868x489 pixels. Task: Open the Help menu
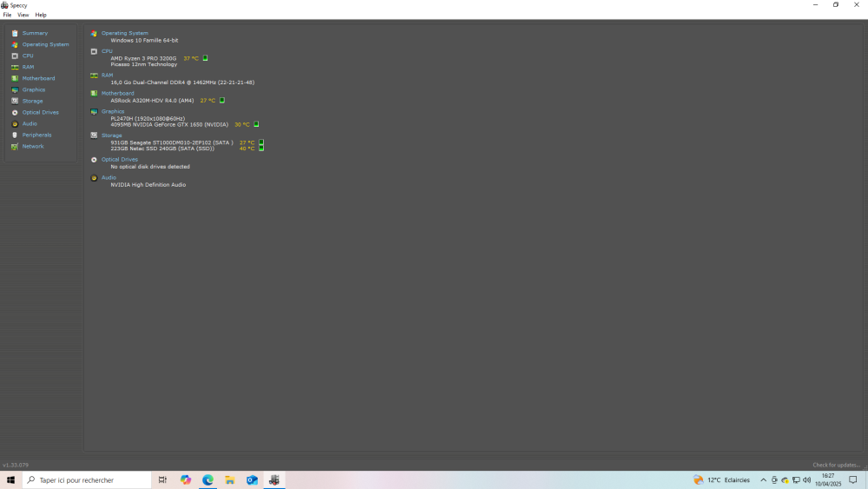tap(41, 15)
